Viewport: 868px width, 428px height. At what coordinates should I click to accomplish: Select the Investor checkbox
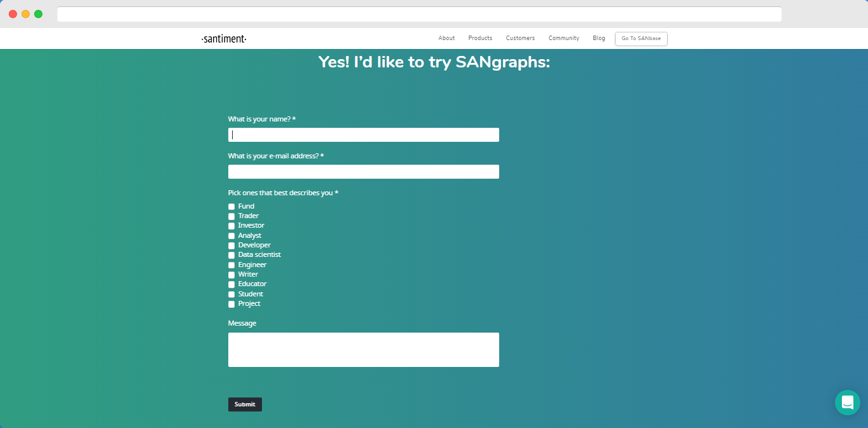(231, 226)
